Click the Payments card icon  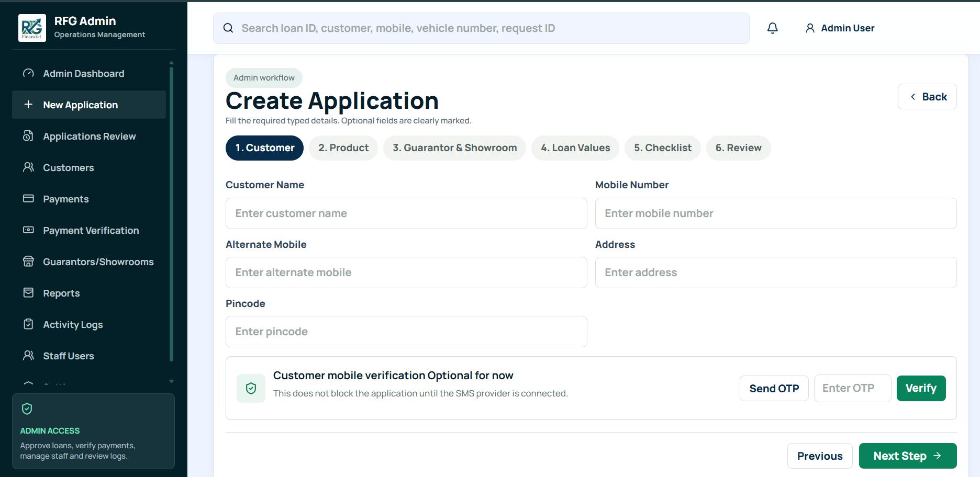29,199
